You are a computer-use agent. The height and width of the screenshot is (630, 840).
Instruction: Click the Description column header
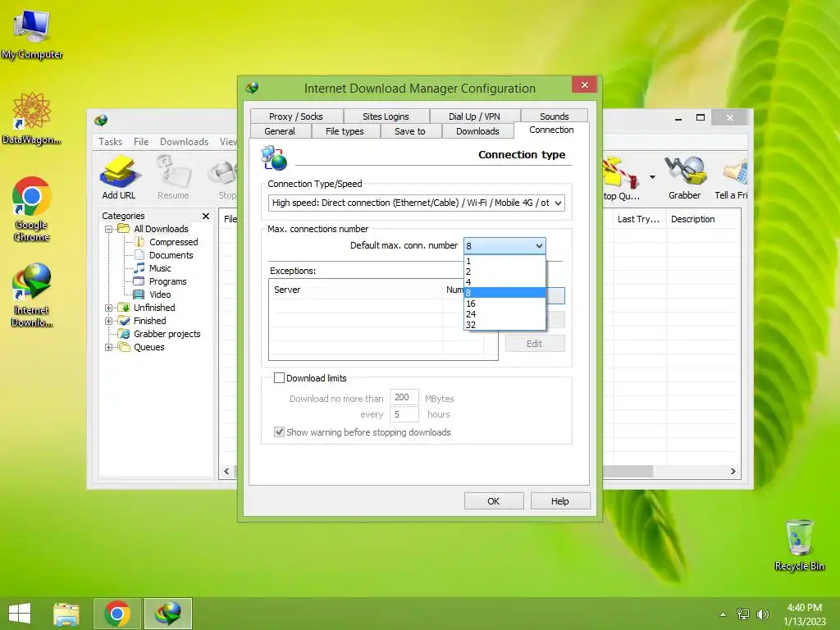(703, 219)
